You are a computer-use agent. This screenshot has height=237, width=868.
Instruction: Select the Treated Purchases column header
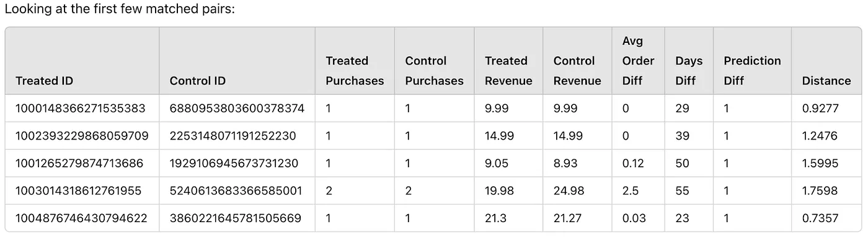355,71
